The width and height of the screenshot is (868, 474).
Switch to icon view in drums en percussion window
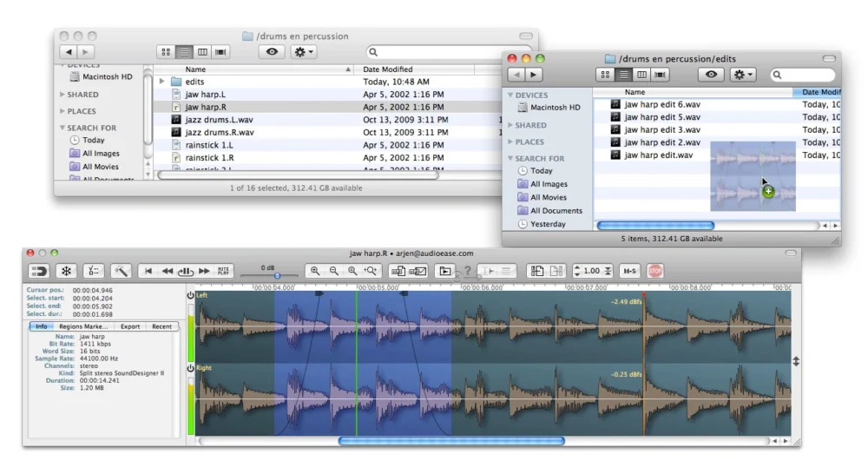(x=166, y=52)
